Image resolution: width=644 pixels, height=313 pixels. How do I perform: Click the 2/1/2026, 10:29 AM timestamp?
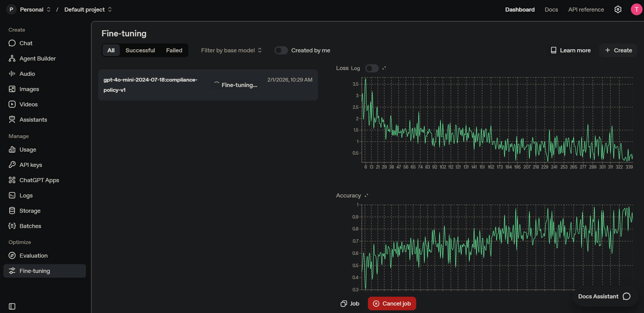point(290,80)
